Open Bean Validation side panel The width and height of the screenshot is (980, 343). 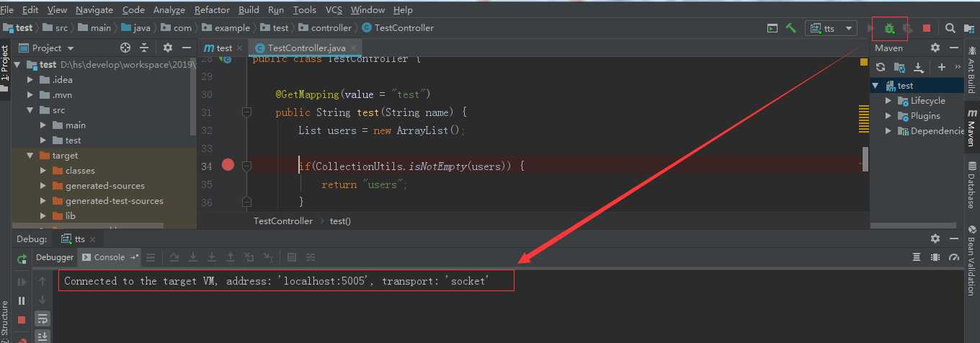tap(971, 261)
